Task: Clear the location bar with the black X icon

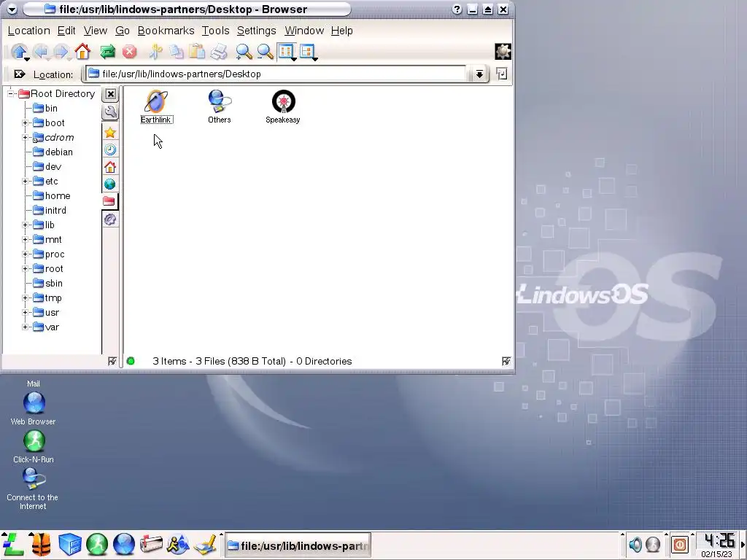Action: [x=20, y=74]
